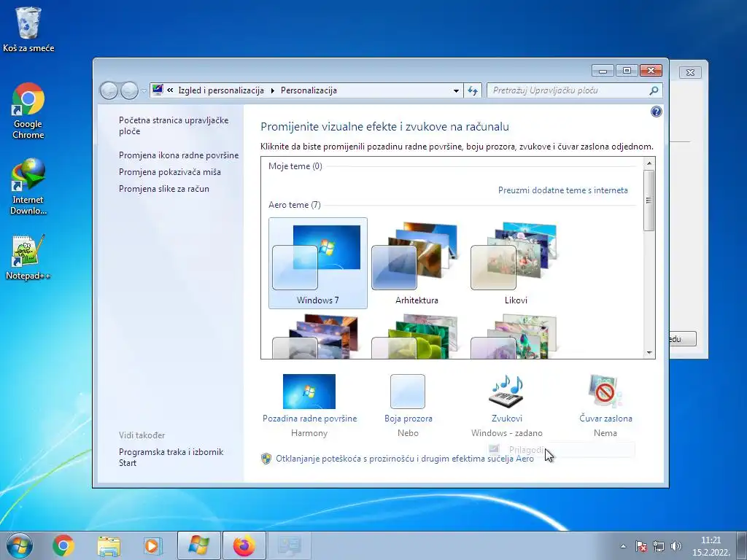Click the Zvukovi label link

click(507, 418)
